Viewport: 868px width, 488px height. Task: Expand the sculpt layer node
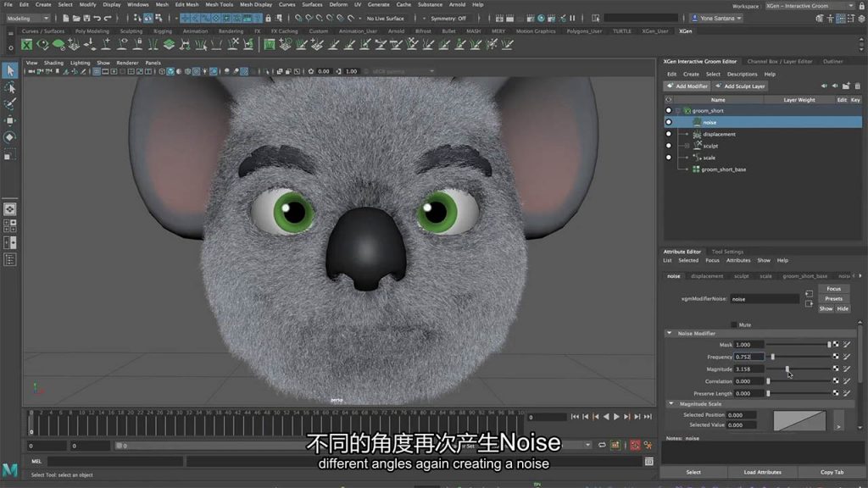pos(687,146)
